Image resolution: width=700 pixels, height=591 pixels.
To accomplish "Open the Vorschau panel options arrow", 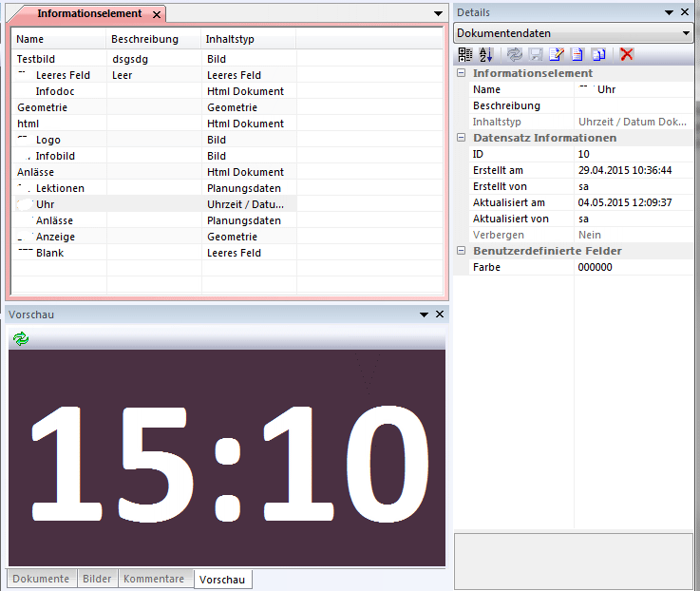I will [x=425, y=315].
